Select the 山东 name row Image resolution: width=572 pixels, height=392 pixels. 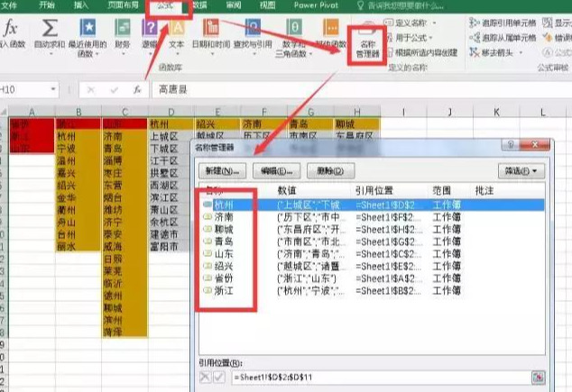372,254
